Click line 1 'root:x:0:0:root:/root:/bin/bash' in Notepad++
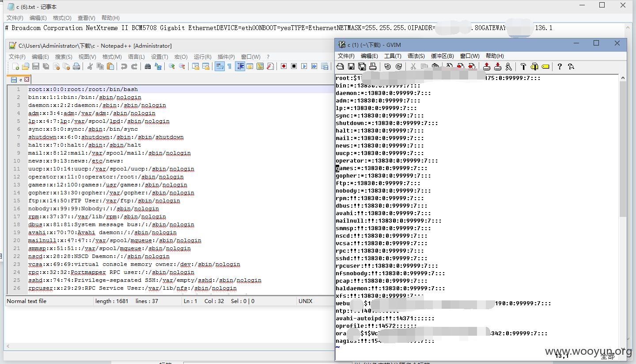 (83, 89)
